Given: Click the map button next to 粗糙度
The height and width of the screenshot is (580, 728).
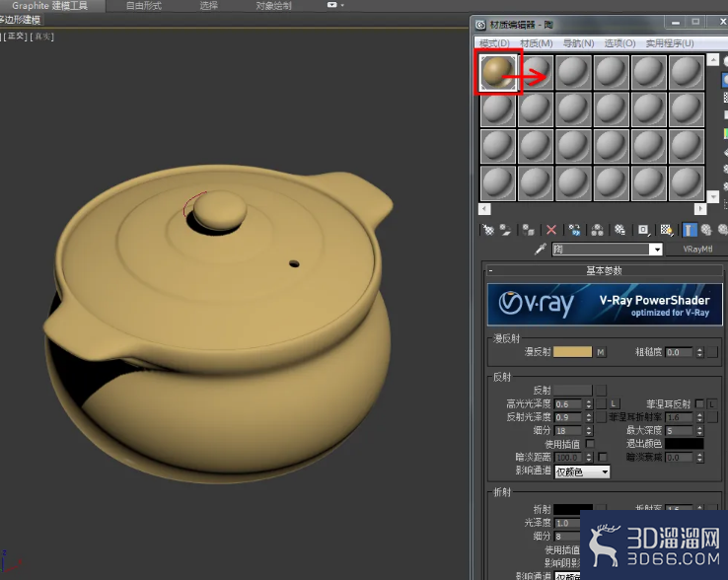Looking at the screenshot, I should tap(712, 352).
